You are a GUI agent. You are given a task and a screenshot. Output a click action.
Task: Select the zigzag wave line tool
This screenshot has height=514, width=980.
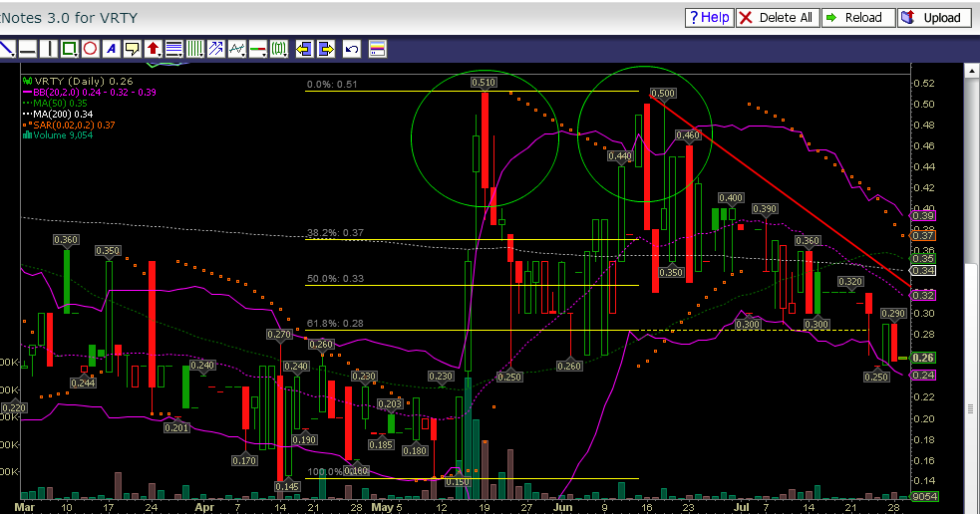click(235, 49)
